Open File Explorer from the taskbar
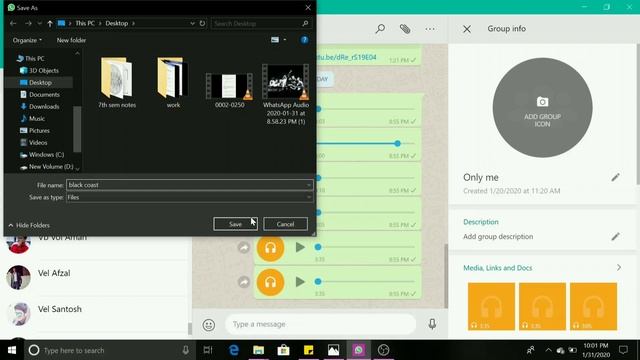Viewport: 640px width, 360px height. (x=258, y=350)
